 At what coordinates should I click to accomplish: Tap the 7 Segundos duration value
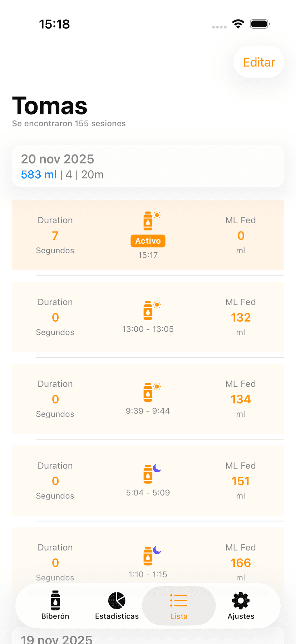tap(55, 236)
